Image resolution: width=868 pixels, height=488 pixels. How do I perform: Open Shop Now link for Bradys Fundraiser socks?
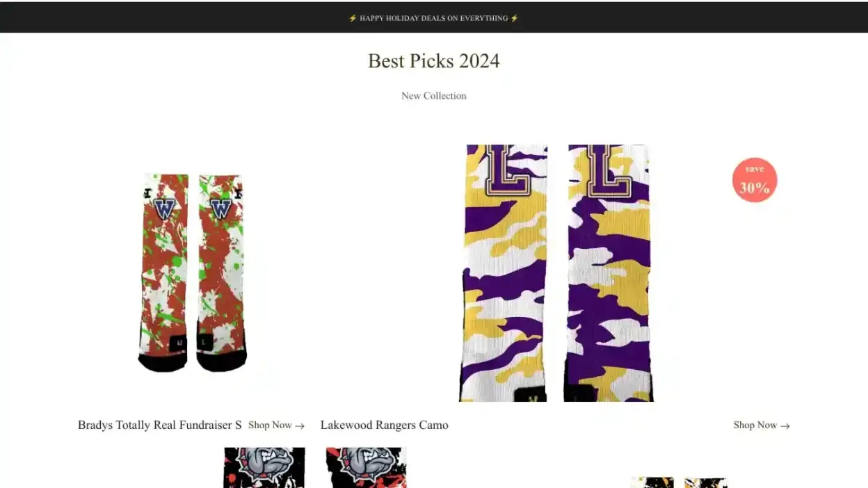pos(276,425)
